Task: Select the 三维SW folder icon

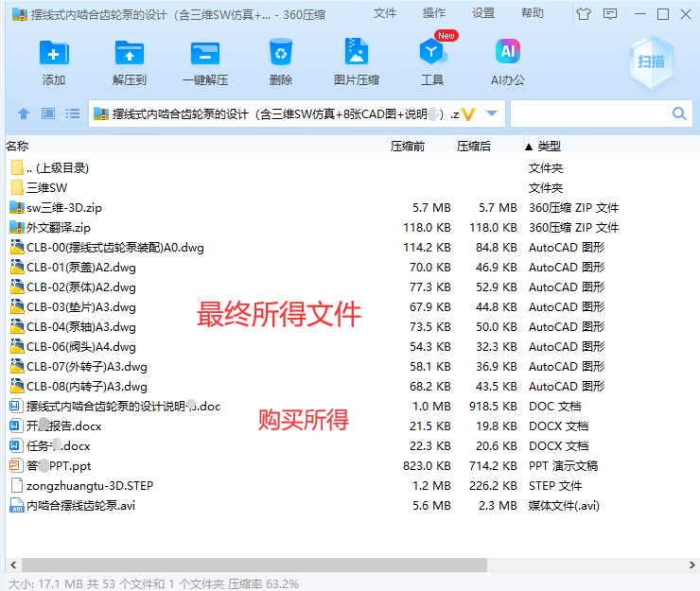Action: tap(17, 187)
